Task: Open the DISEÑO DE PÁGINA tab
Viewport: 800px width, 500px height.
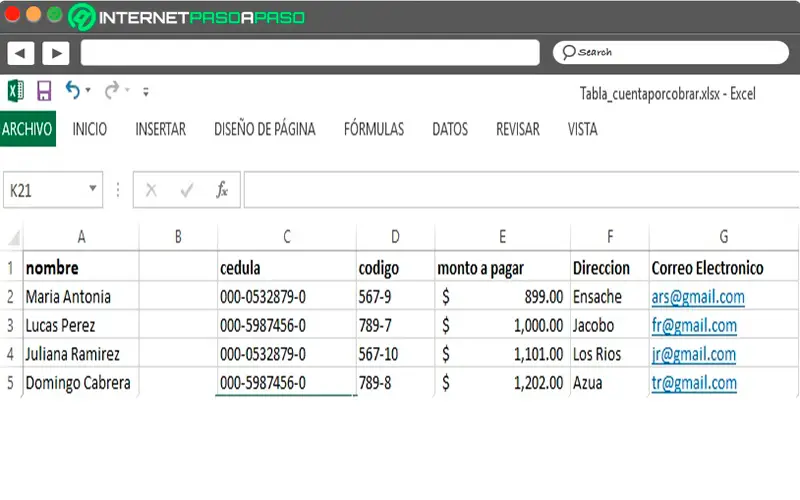Action: pyautogui.click(x=265, y=129)
